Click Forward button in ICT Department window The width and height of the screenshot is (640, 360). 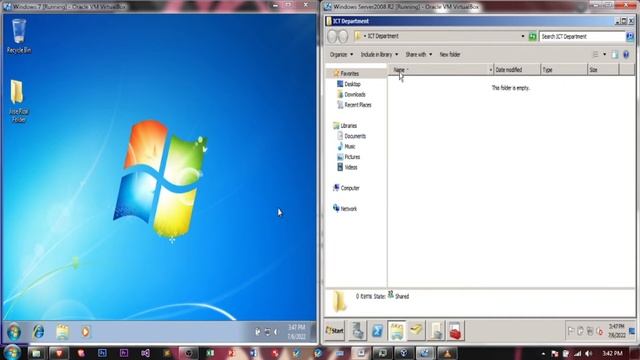tap(343, 36)
